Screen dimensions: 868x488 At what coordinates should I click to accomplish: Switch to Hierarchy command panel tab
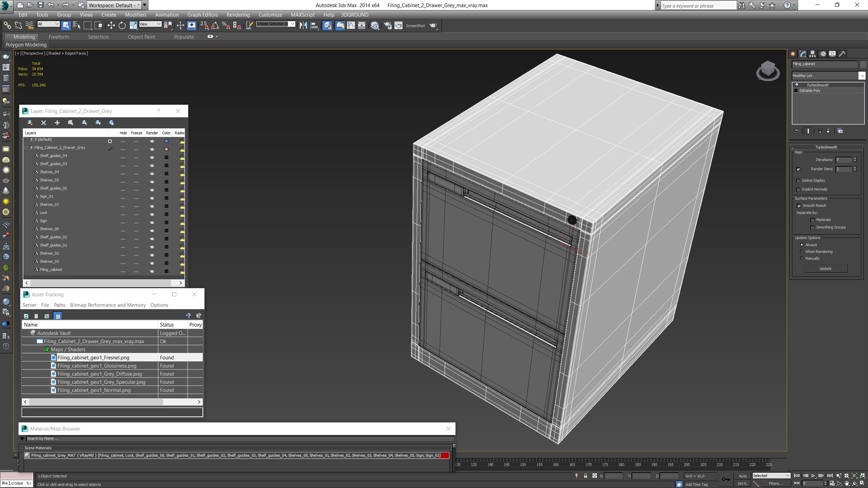tap(813, 54)
